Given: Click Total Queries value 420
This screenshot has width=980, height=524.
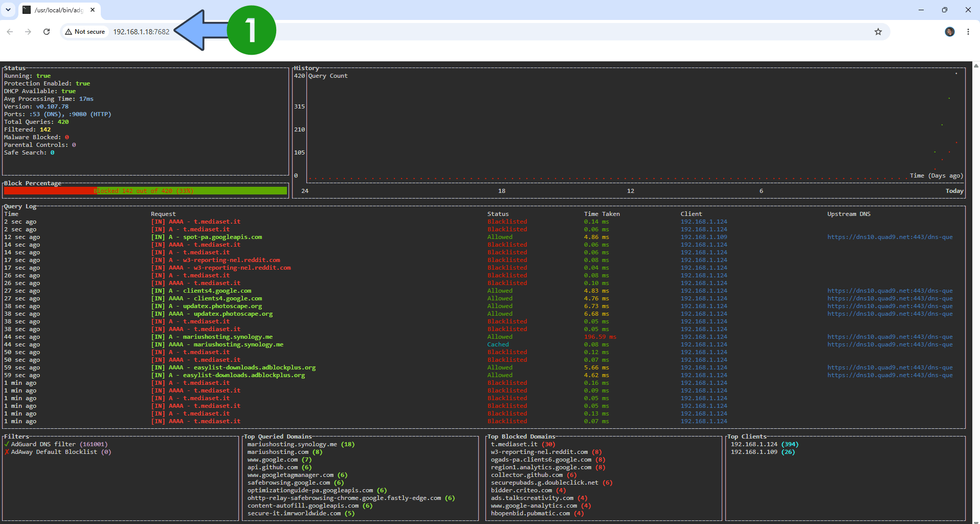Looking at the screenshot, I should pyautogui.click(x=63, y=122).
